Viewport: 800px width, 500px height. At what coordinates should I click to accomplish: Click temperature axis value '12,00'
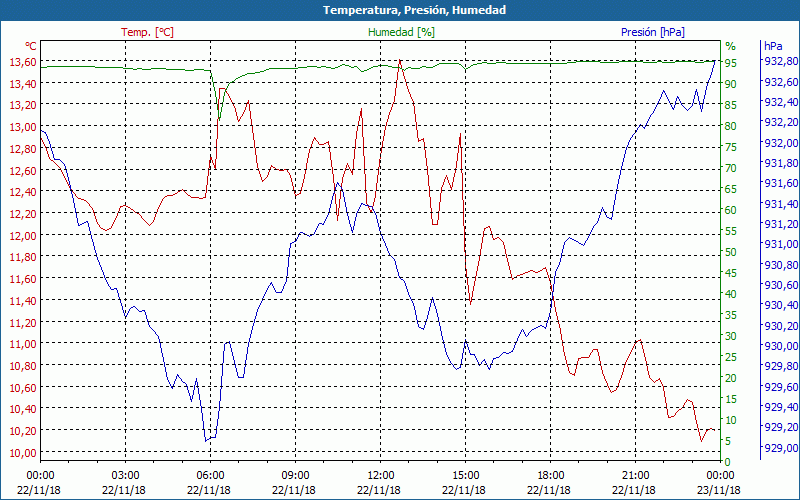point(23,236)
